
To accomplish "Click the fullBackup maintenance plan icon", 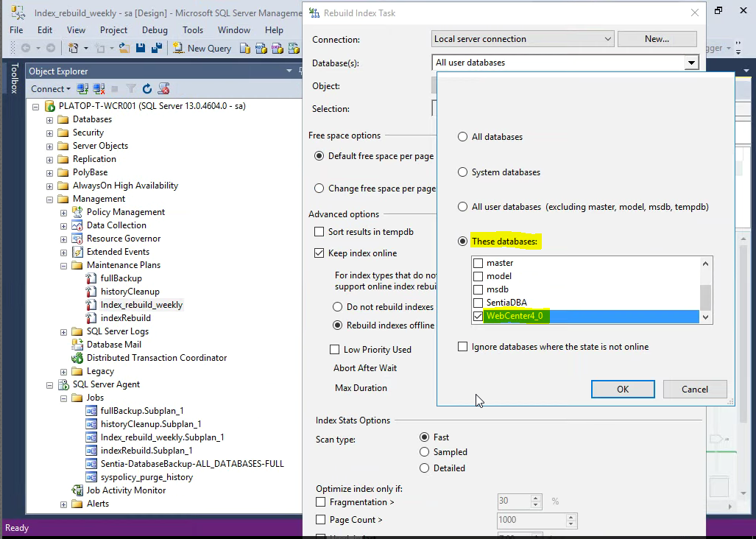I will 91,278.
